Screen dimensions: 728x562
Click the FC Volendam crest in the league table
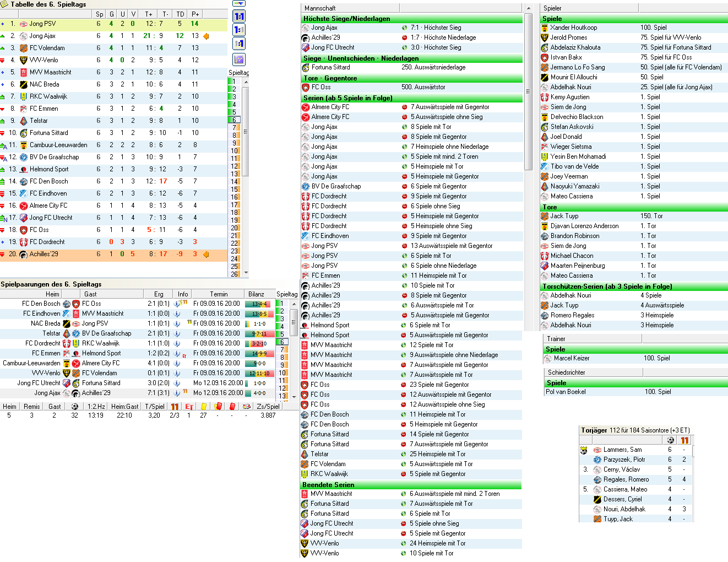point(24,48)
